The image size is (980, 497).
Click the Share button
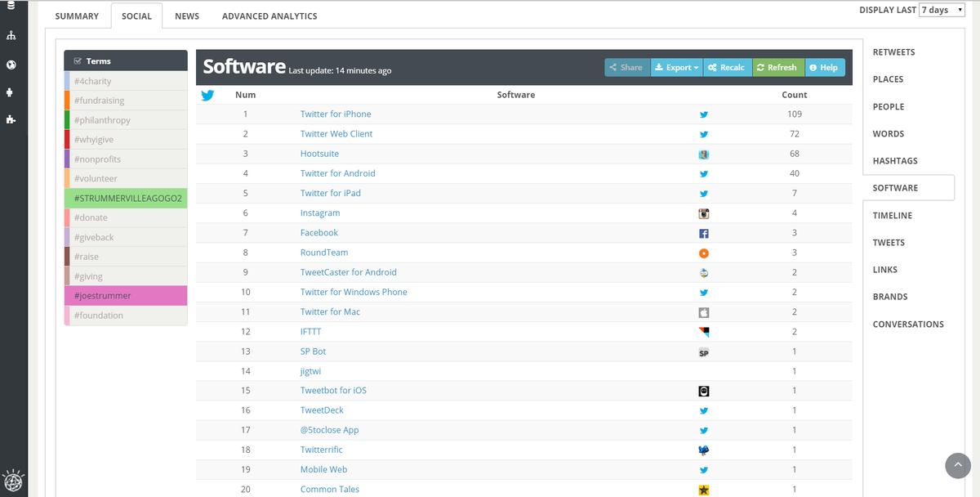[x=627, y=67]
